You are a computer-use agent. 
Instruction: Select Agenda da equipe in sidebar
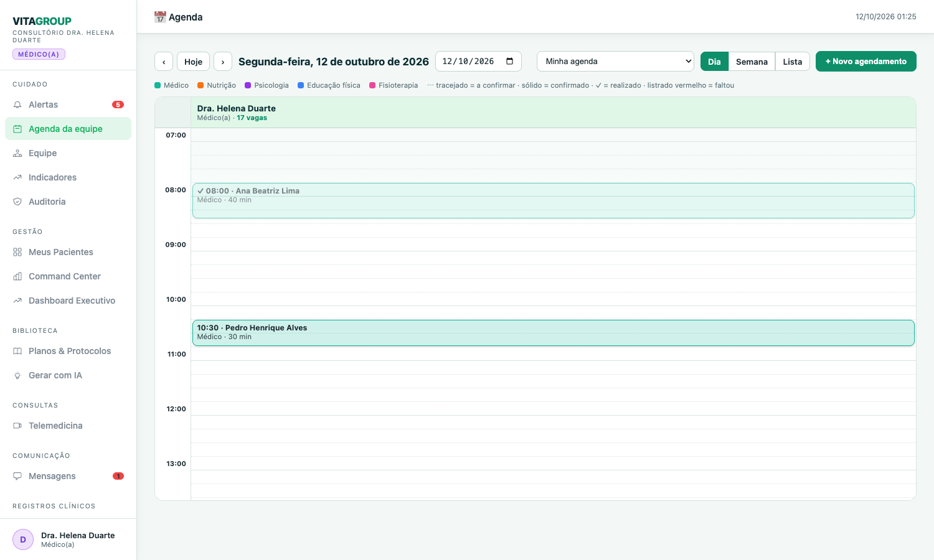click(x=68, y=129)
